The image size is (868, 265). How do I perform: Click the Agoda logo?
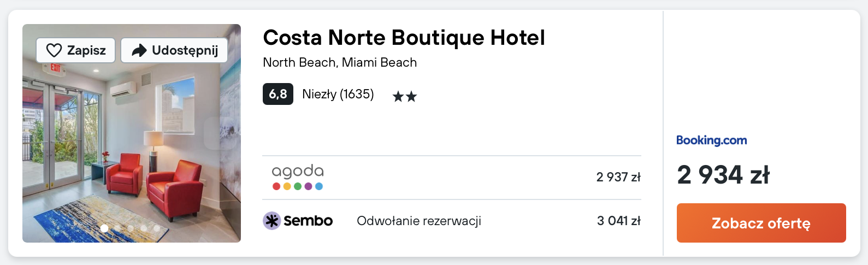click(x=298, y=177)
